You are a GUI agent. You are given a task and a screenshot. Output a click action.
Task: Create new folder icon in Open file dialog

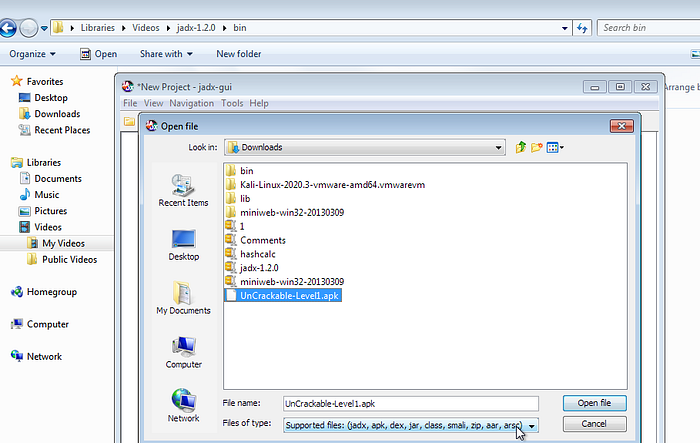click(x=537, y=147)
